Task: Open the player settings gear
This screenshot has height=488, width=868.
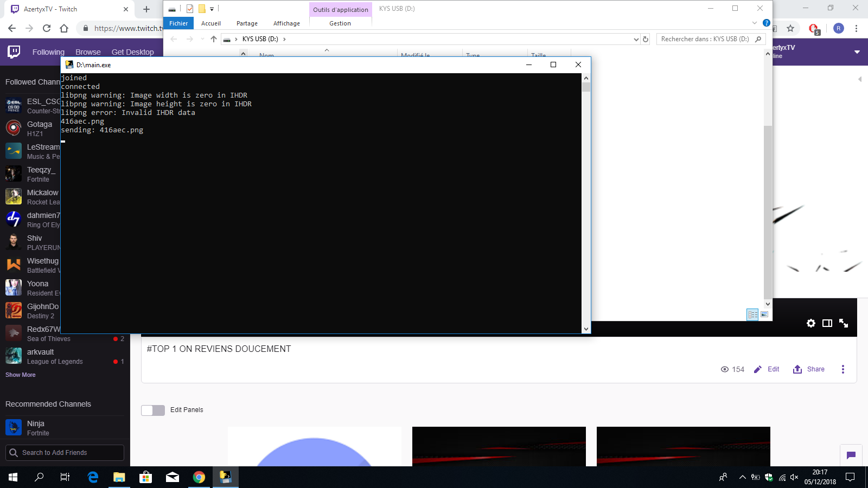Action: [811, 323]
